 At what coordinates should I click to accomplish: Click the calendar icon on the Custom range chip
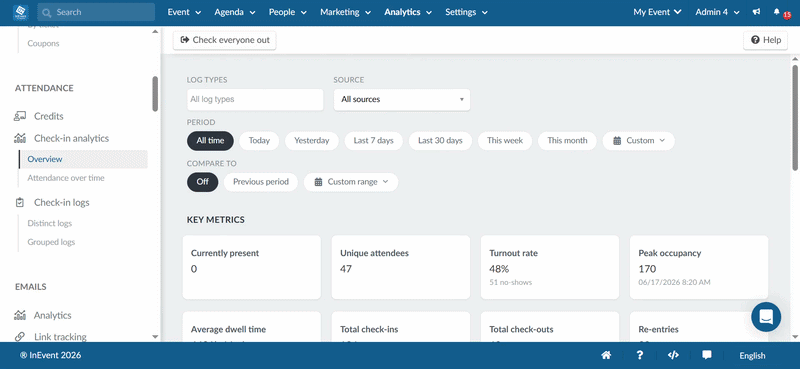coord(318,182)
